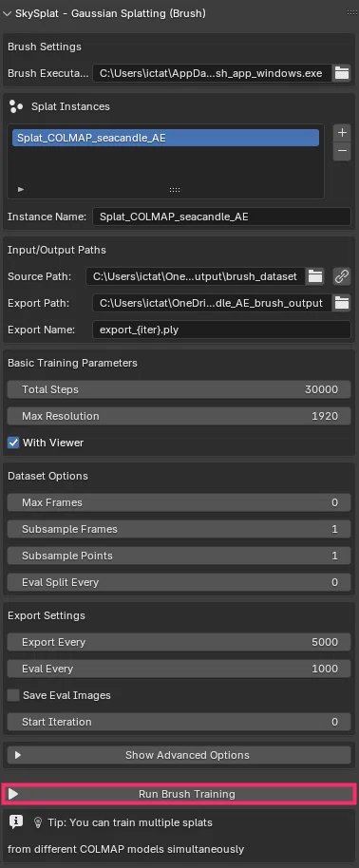359x868 pixels.
Task: Click the Max Resolution field
Action: pyautogui.click(x=179, y=416)
